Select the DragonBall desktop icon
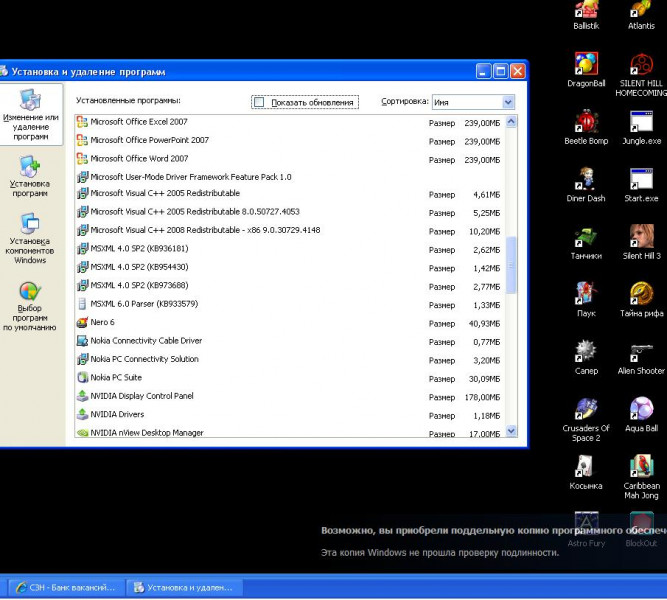This screenshot has height=600, width=667. 586,69
